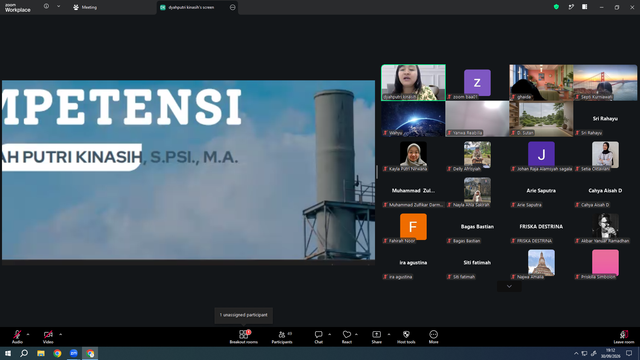
Task: Show hidden system tray icons
Action: [x=576, y=353]
